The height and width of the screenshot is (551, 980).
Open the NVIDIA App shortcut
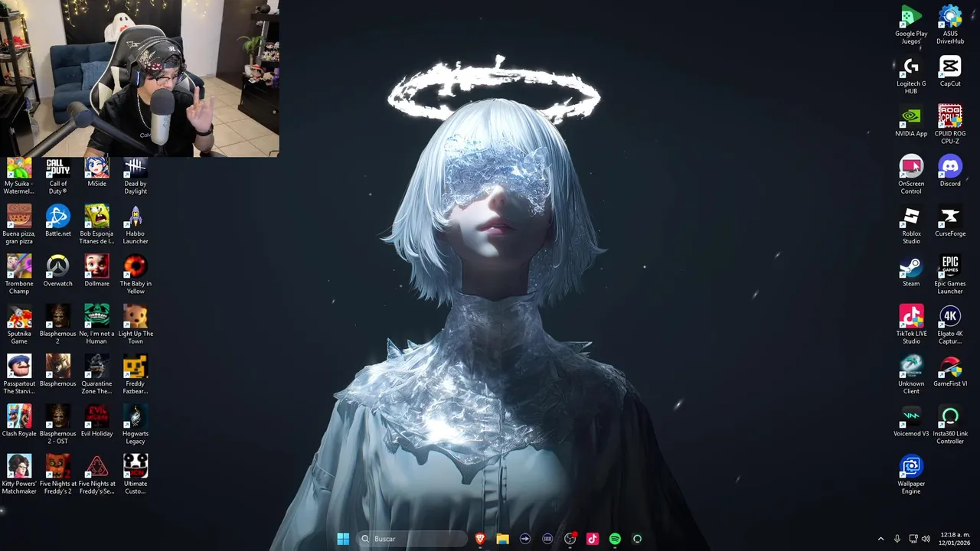click(x=911, y=122)
